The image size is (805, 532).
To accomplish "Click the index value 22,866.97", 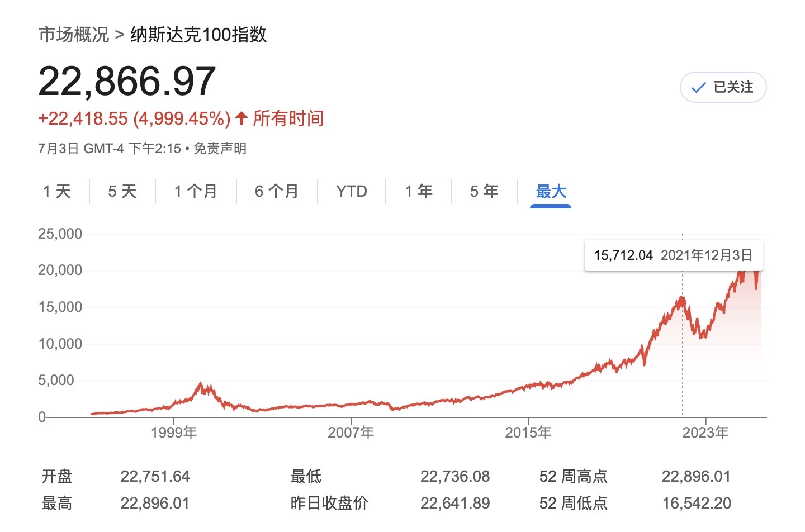I will coord(127,81).
